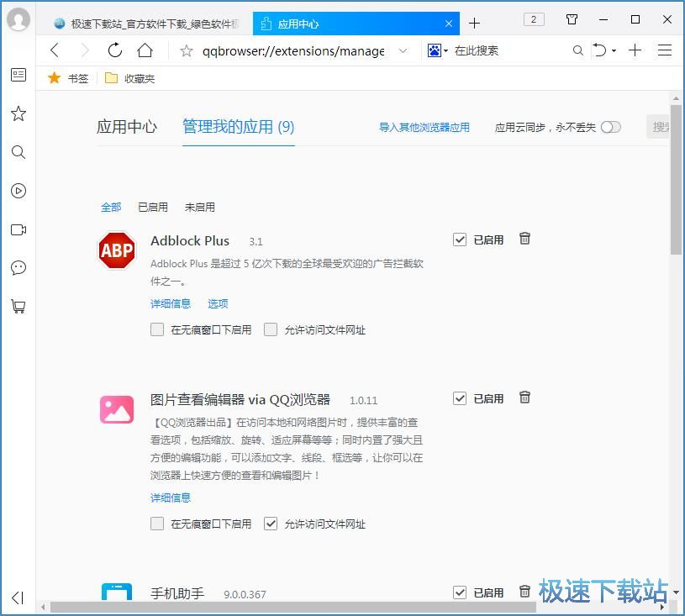The width and height of the screenshot is (685, 616).
Task: Click the horizontal scrollbar thumb
Action: (x=293, y=607)
